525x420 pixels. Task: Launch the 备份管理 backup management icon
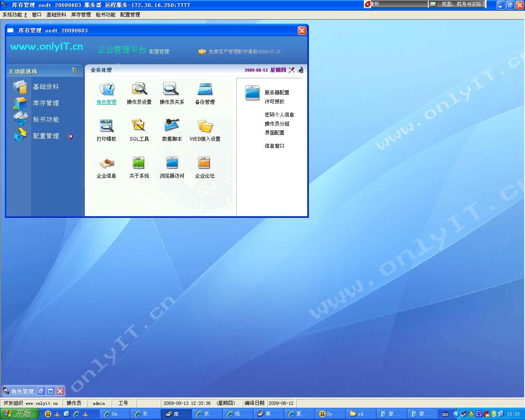[205, 89]
